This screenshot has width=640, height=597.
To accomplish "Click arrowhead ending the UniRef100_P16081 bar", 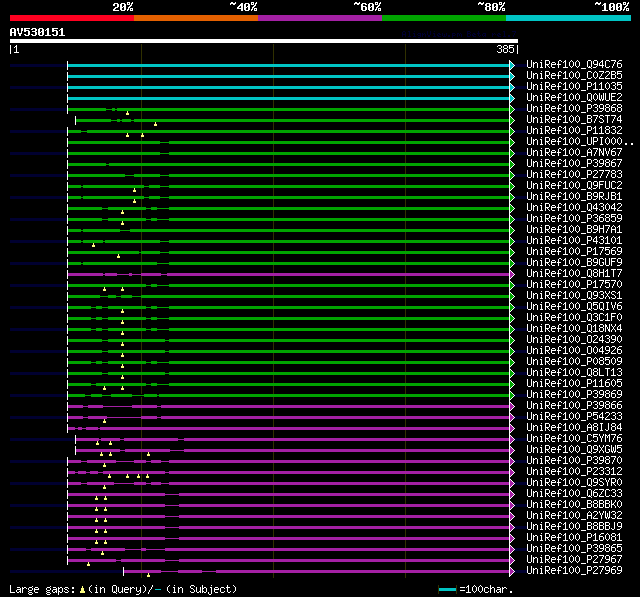I will pos(512,537).
